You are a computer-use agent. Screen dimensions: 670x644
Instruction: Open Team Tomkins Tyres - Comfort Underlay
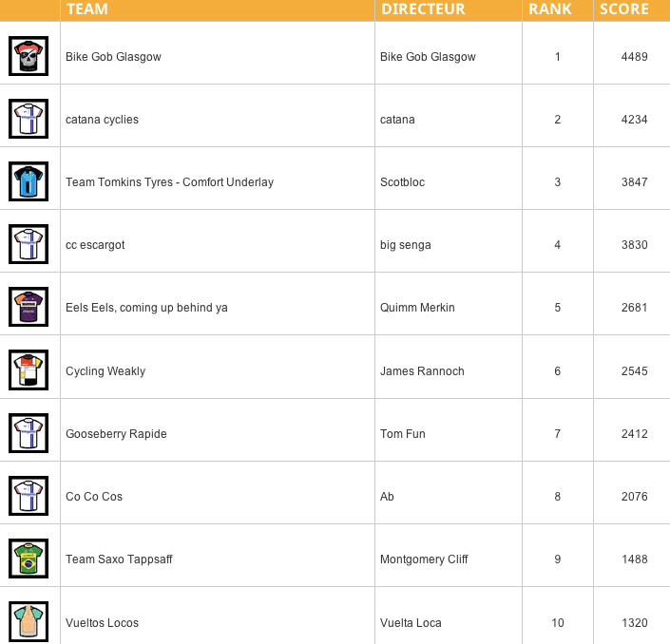[169, 182]
